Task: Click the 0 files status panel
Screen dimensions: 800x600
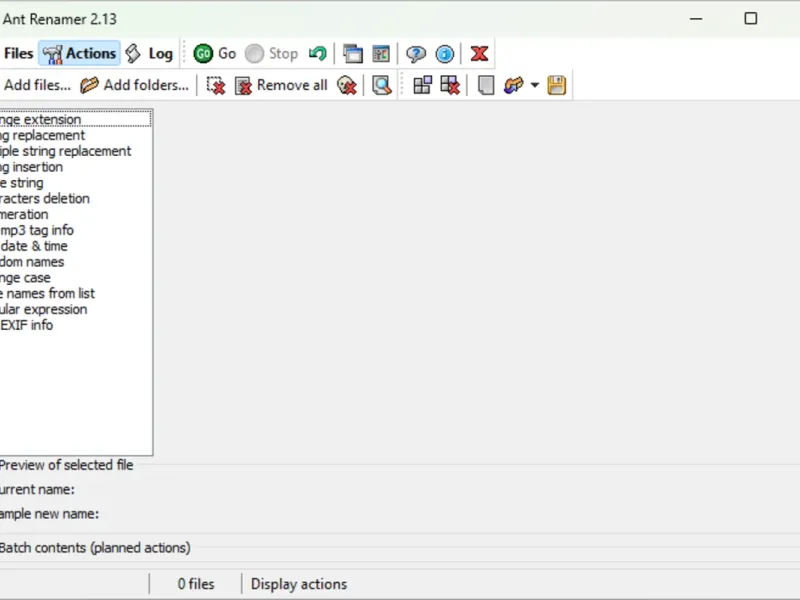Action: tap(195, 584)
